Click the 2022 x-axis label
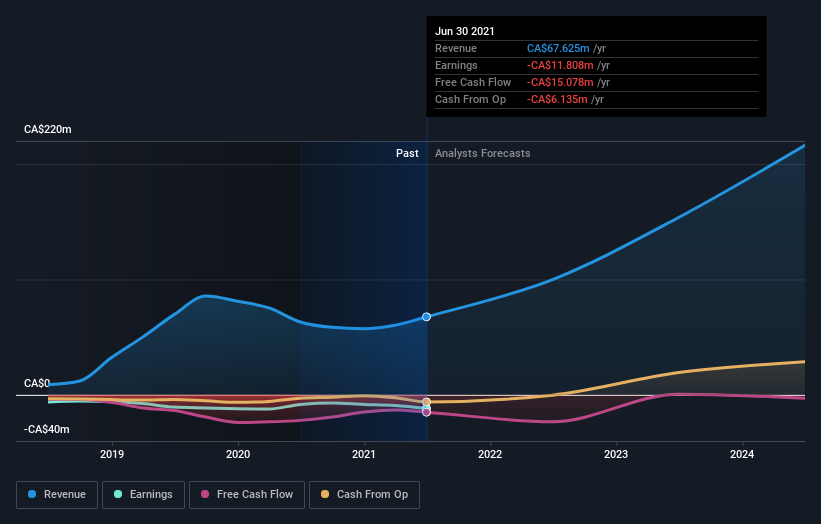This screenshot has width=821, height=524. 490,454
